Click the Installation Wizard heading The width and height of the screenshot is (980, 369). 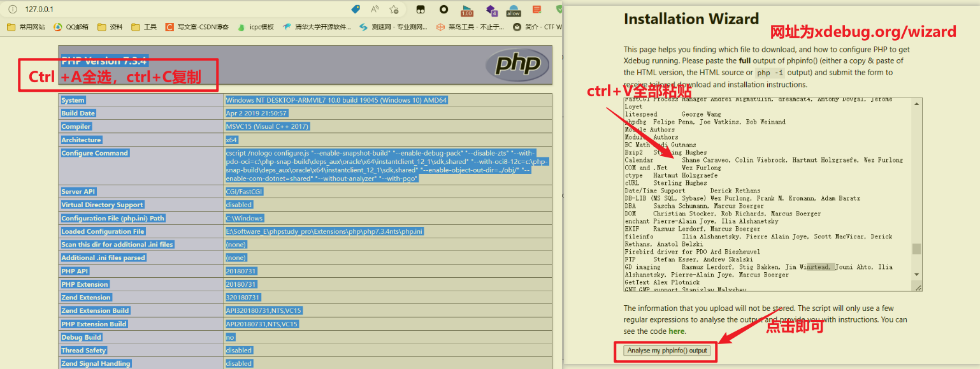(x=691, y=19)
